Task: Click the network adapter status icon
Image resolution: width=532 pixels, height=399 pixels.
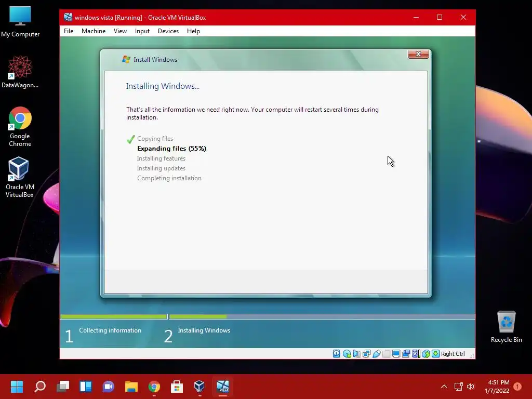Action: [x=366, y=354]
